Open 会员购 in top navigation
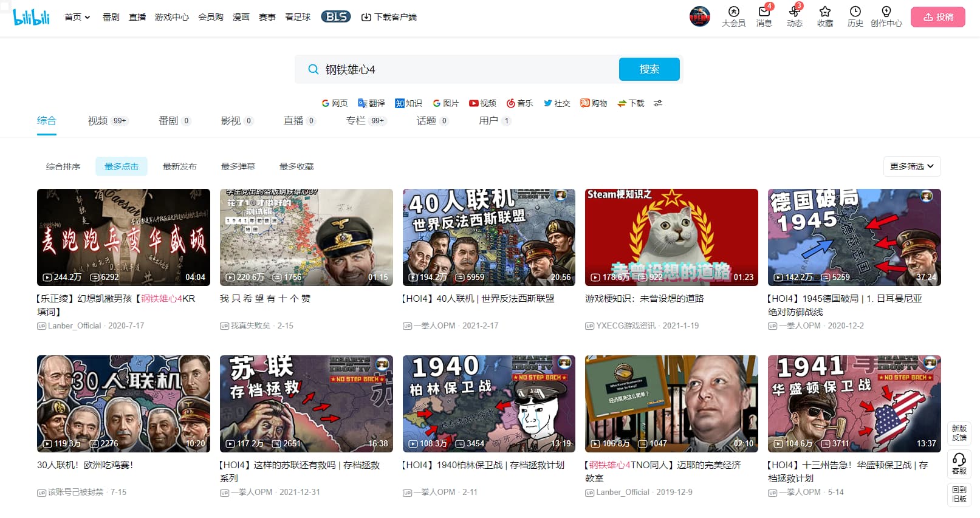980x518 pixels. [211, 17]
